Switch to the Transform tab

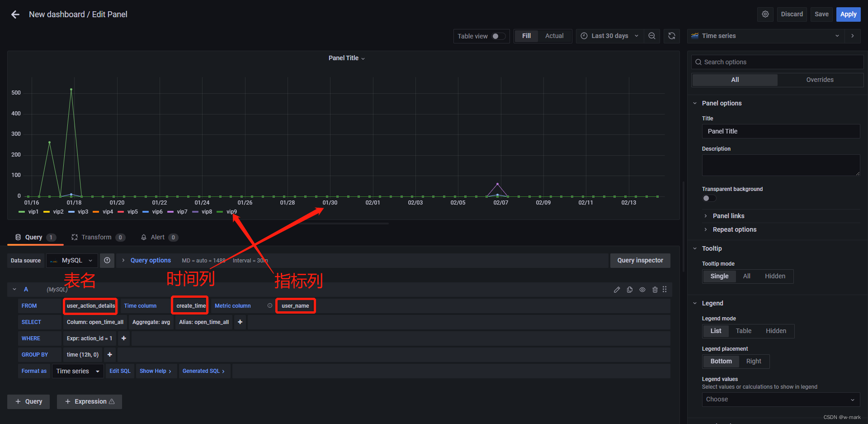tap(98, 237)
